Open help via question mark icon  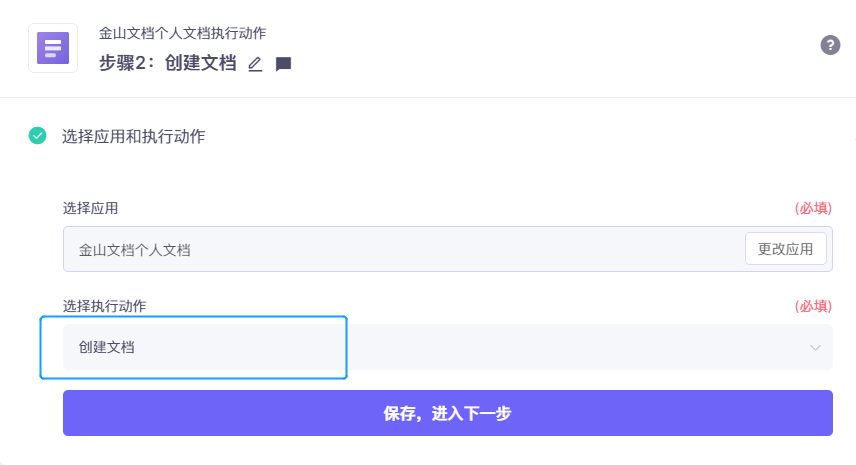pos(830,45)
